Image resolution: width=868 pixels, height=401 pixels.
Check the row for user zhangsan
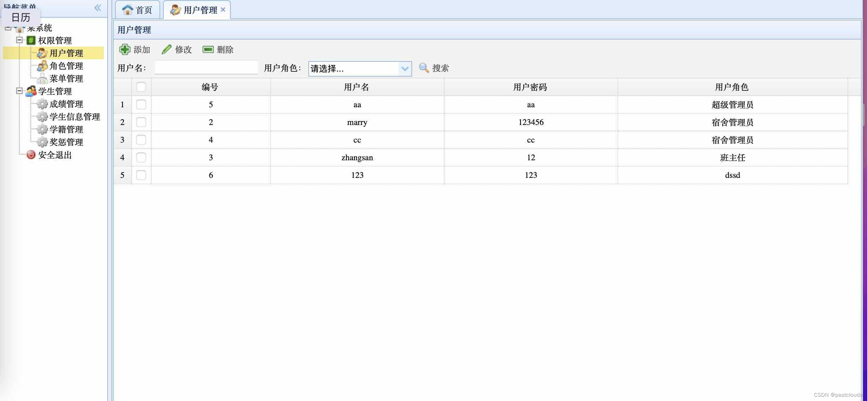pos(141,157)
